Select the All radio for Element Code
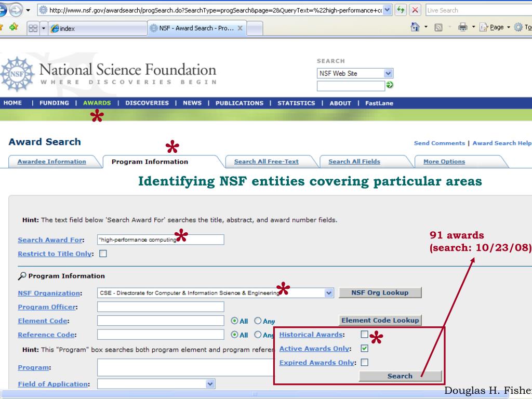The width and height of the screenshot is (532, 399). coord(234,321)
